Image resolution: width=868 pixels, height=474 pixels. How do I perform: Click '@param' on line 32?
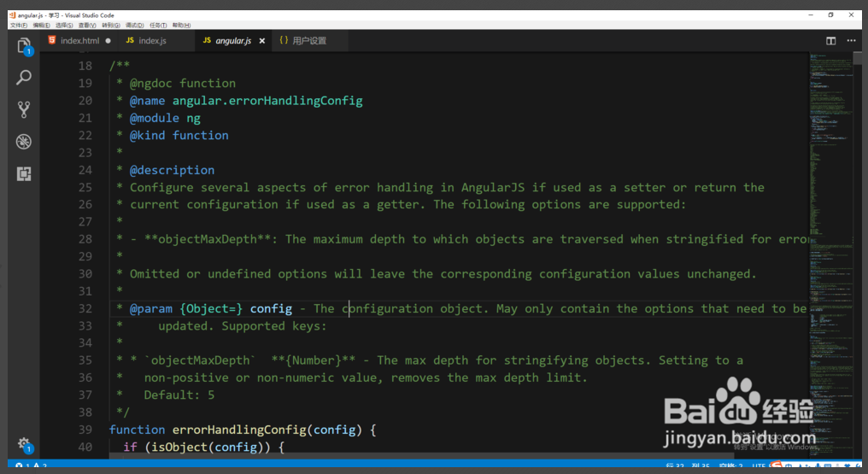click(150, 308)
